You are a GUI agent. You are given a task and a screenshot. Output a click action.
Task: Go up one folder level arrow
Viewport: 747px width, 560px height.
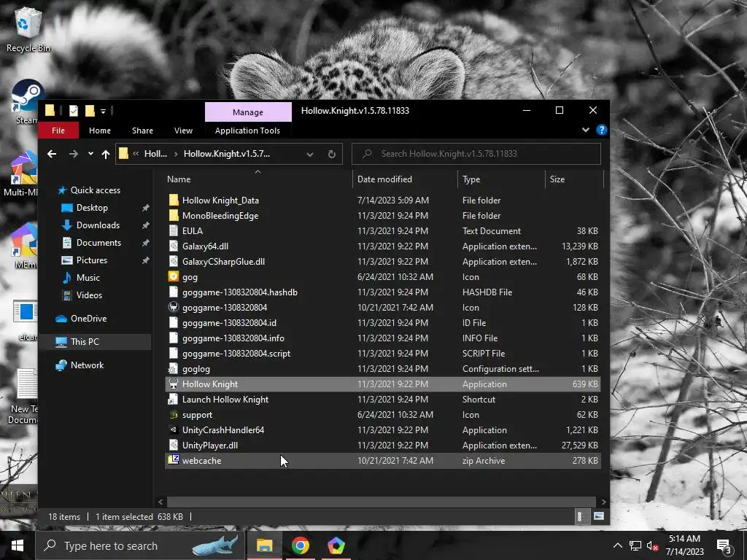[x=106, y=154]
